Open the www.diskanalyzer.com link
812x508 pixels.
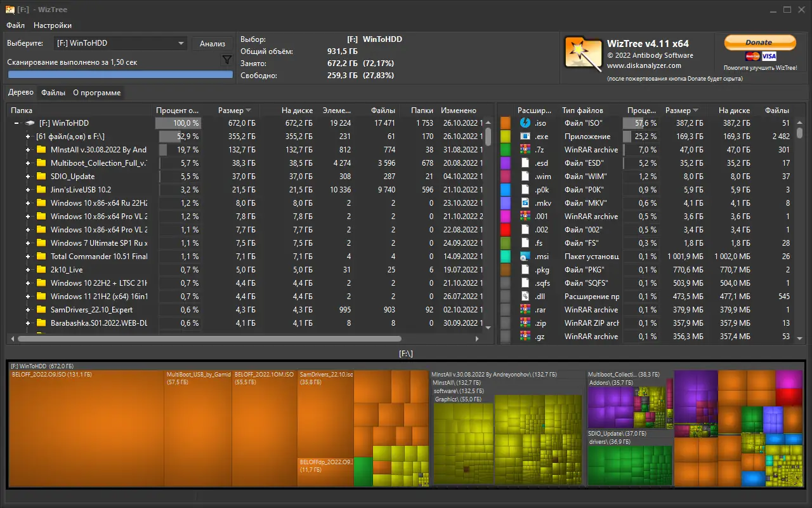tap(644, 65)
